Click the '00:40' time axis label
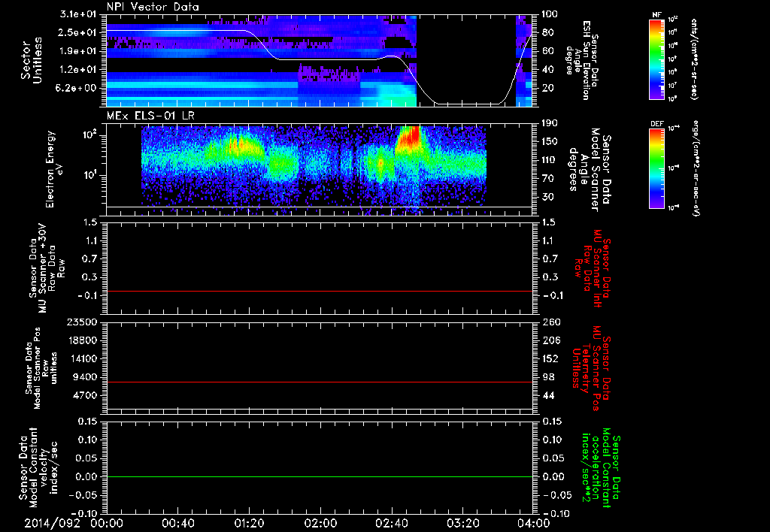The height and width of the screenshot is (532, 770). click(178, 523)
